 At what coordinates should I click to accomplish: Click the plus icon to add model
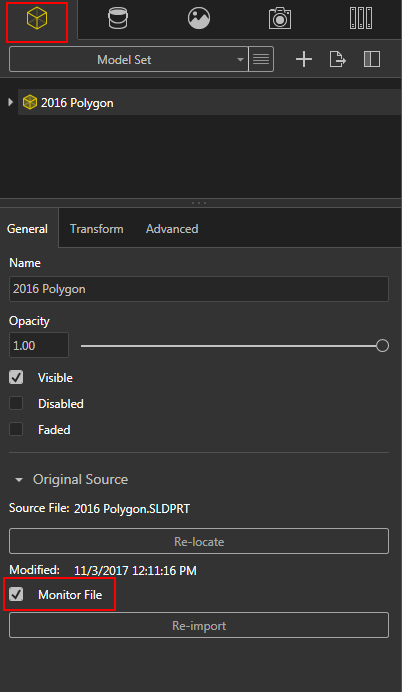coord(304,59)
